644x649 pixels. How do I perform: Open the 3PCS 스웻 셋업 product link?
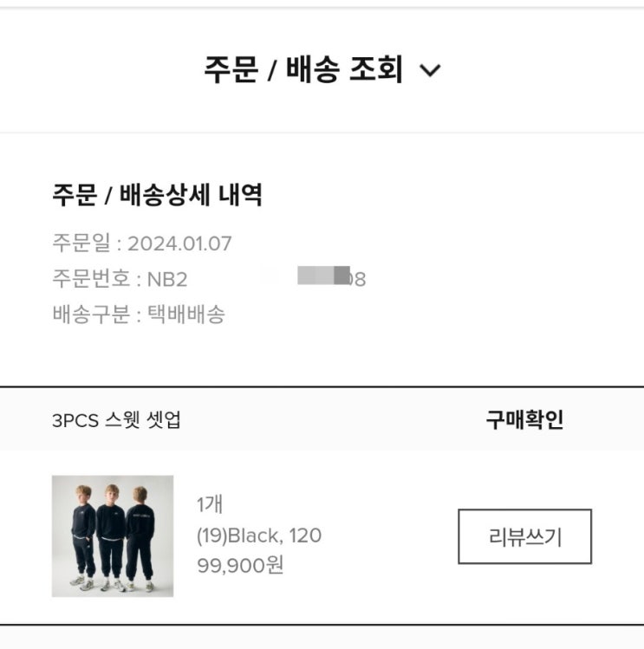point(116,421)
